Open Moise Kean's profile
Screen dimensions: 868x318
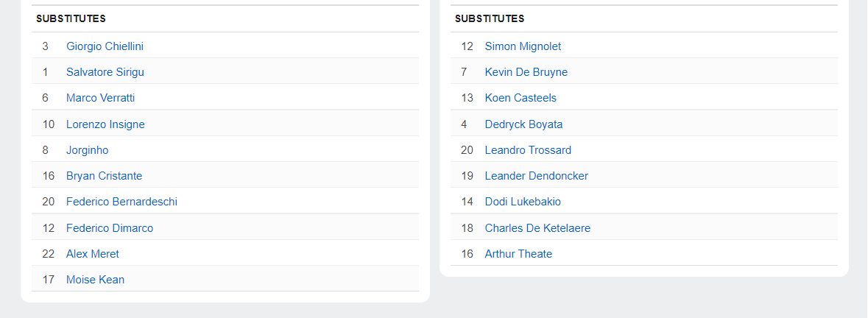[95, 280]
